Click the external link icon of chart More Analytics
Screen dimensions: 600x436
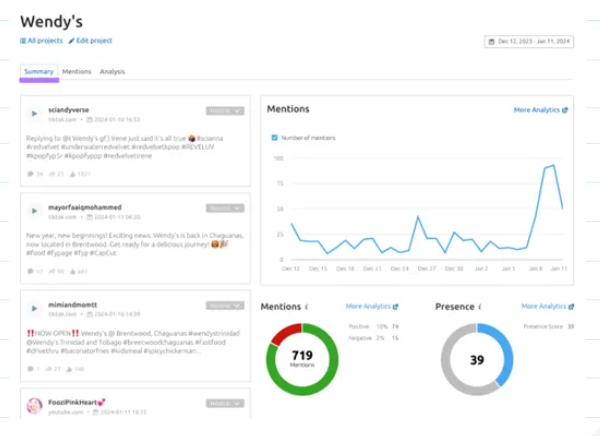pyautogui.click(x=565, y=110)
